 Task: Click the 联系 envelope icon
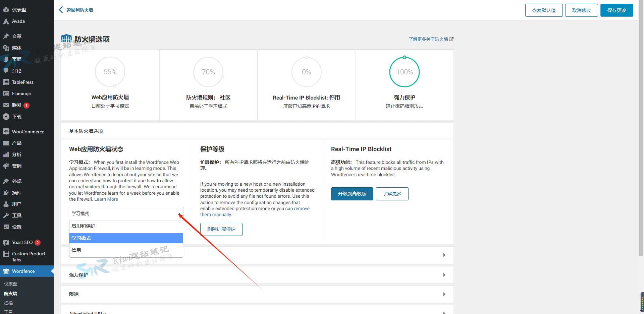[x=6, y=105]
